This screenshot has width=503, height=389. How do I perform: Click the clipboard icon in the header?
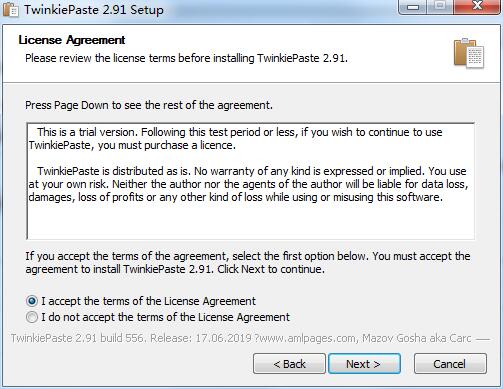click(x=469, y=53)
